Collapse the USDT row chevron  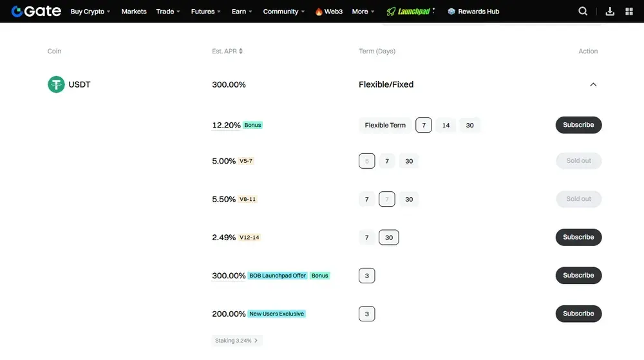tap(593, 84)
